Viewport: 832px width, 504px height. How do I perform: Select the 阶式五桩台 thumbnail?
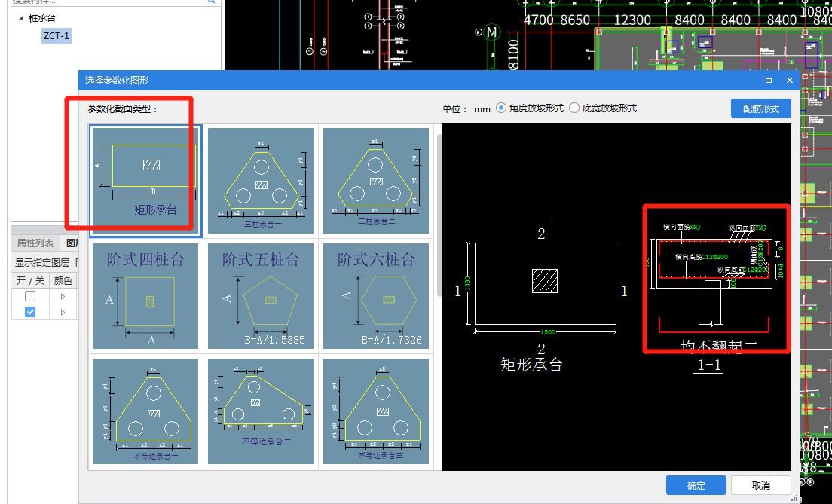(261, 296)
